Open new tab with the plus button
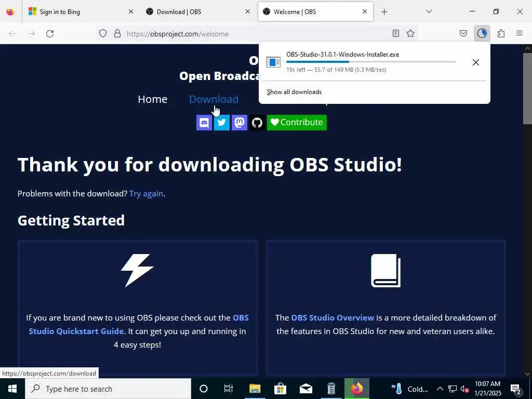The width and height of the screenshot is (532, 399). tap(384, 12)
